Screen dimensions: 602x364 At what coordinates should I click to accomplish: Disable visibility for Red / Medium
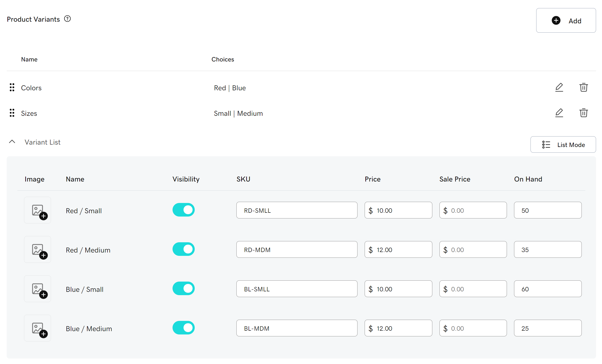point(184,249)
